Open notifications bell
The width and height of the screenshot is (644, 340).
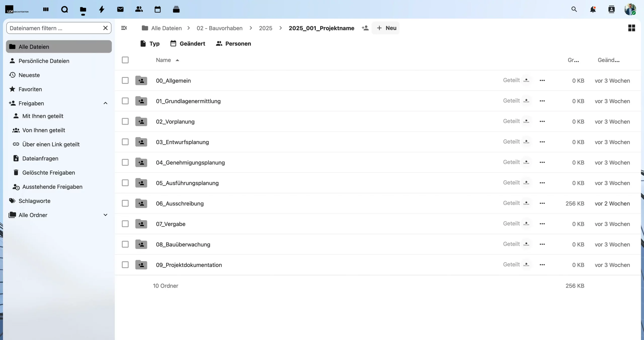click(593, 9)
